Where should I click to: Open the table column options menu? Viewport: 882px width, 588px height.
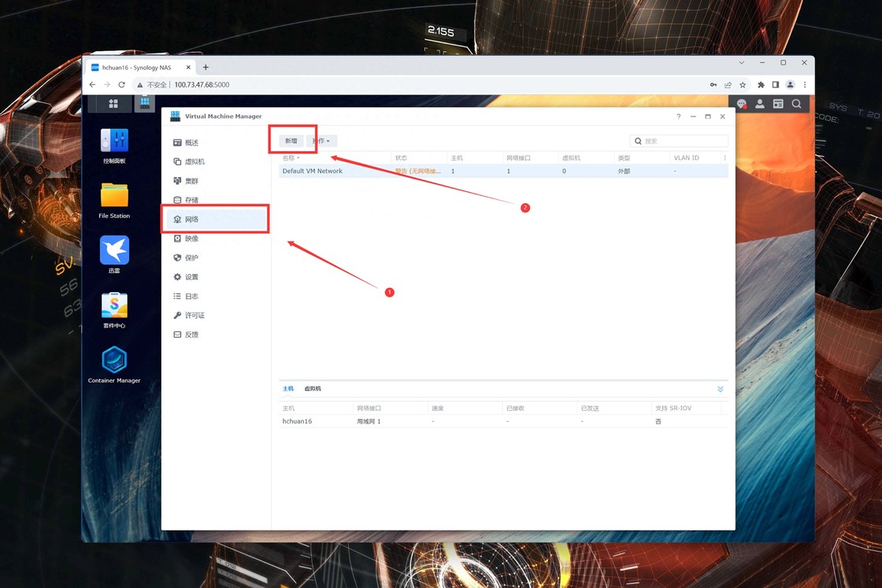[724, 158]
